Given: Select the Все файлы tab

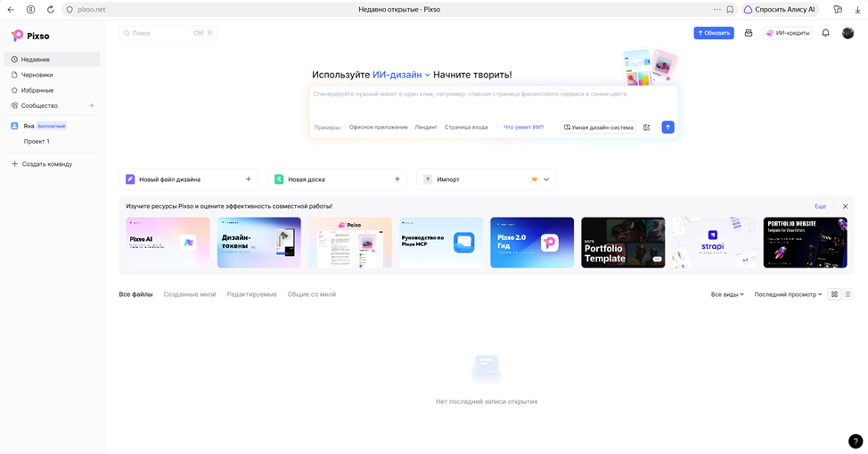Looking at the screenshot, I should point(135,294).
